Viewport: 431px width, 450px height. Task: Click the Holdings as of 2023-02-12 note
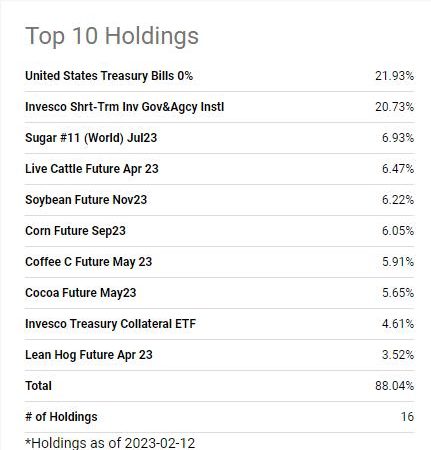point(110,443)
